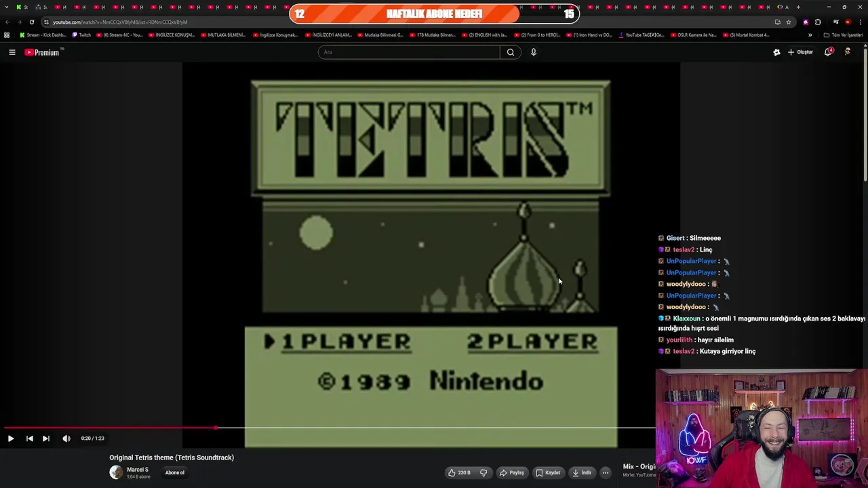Click the Ara search input field
The height and width of the screenshot is (488, 868).
coord(409,52)
